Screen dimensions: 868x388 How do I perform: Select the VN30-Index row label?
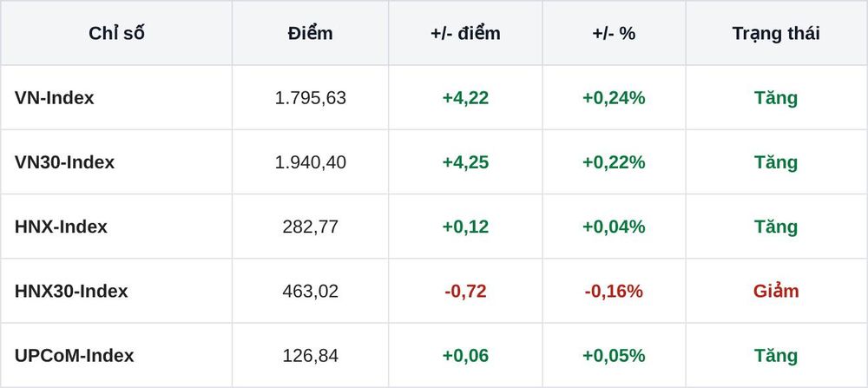65,162
